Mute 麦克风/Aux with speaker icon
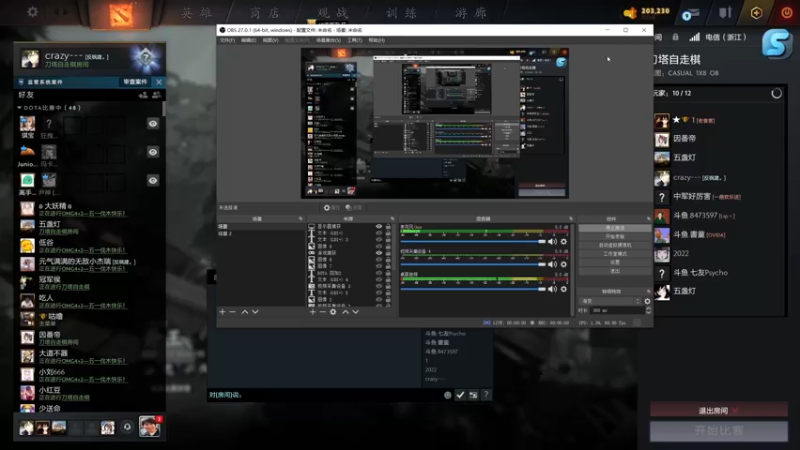Viewport: 800px width, 450px height. pos(553,242)
